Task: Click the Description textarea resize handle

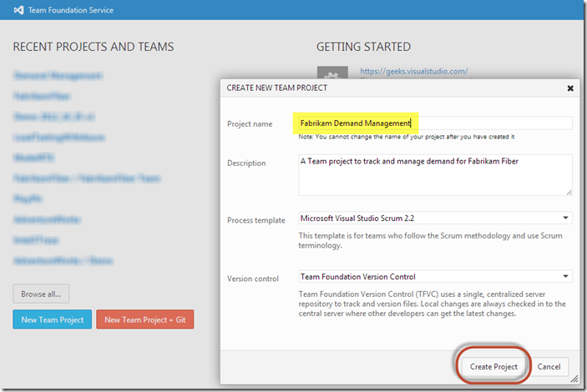Action: (569, 193)
